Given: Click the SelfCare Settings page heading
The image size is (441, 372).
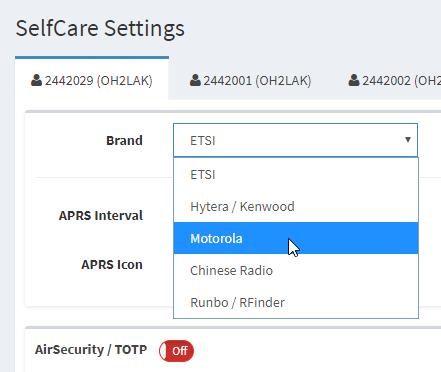Looking at the screenshot, I should pos(100,29).
